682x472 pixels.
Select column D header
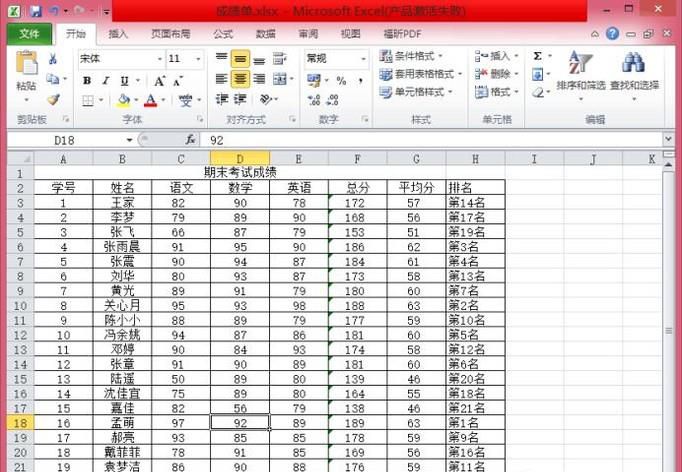click(x=240, y=159)
